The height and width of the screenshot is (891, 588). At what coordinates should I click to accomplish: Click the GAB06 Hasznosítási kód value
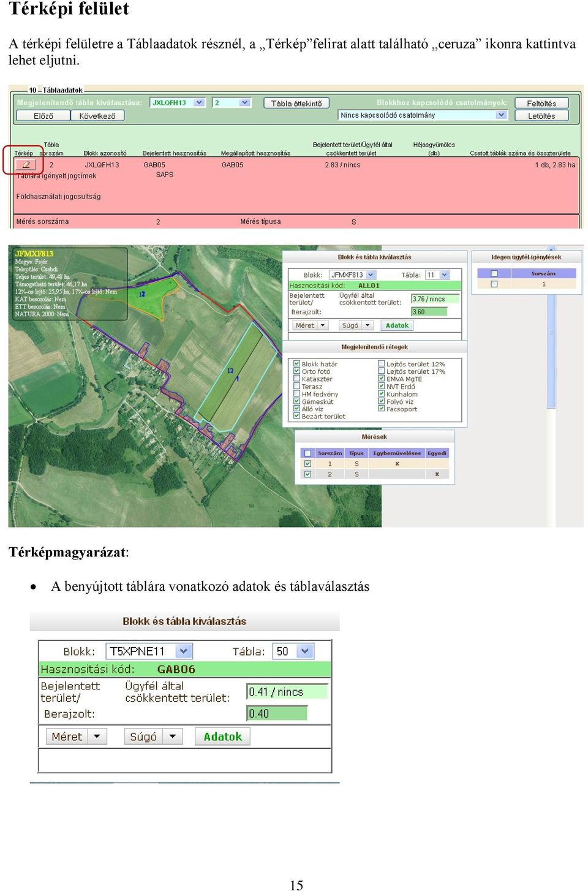(x=176, y=670)
